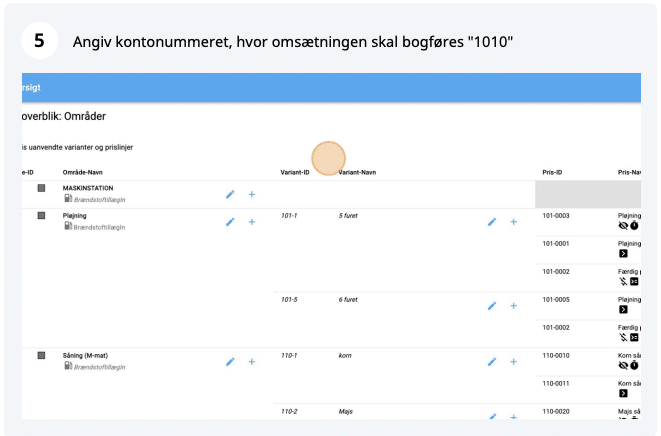Click the black box icon on 101-0002 under 5 furet
The height and width of the screenshot is (436, 661).
[x=634, y=281]
